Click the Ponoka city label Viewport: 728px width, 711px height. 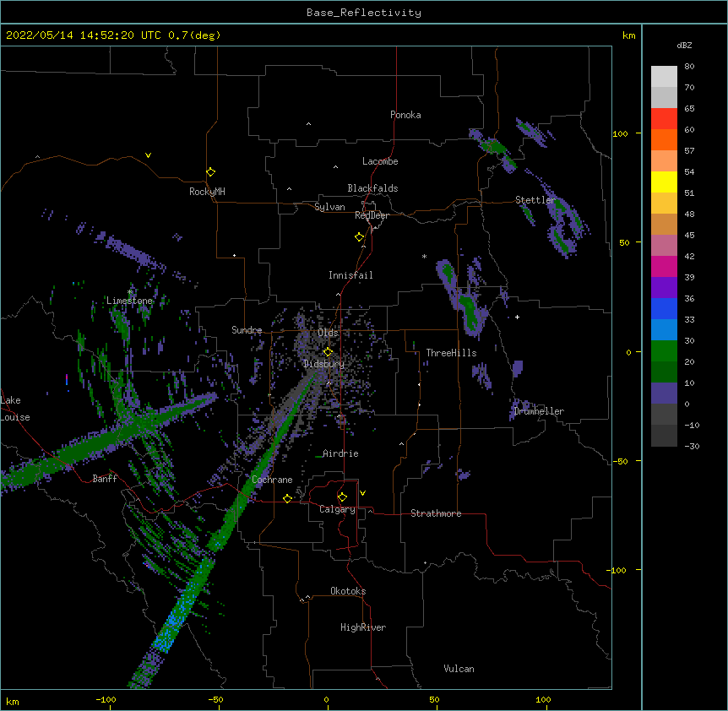[405, 115]
